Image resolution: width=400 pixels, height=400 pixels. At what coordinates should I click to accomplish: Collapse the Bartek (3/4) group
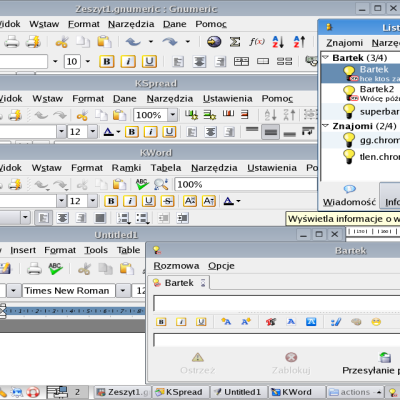(326, 57)
